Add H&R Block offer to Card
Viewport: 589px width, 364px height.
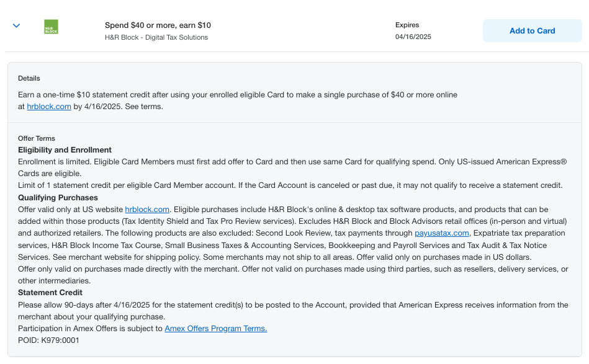click(532, 31)
